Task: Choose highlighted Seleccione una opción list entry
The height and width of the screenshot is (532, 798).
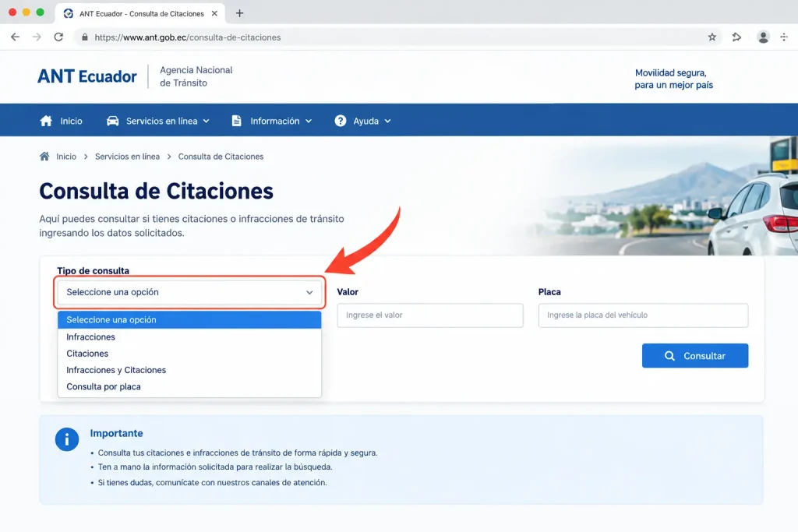Action: tap(189, 320)
